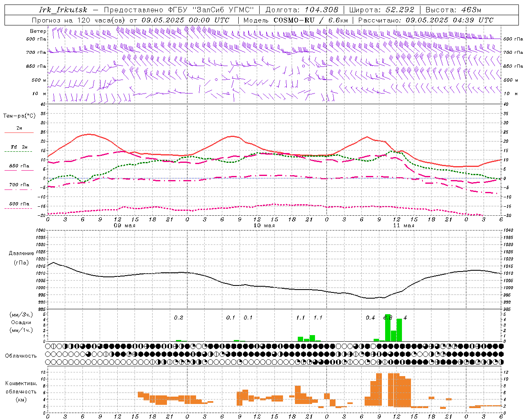The image size is (525, 420).
Task: Click the 'Конвективн.' convective cloud label
Action: [x=21, y=383]
